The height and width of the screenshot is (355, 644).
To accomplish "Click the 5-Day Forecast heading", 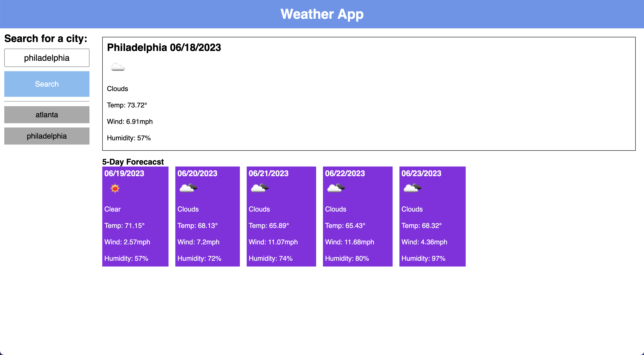I will [133, 162].
